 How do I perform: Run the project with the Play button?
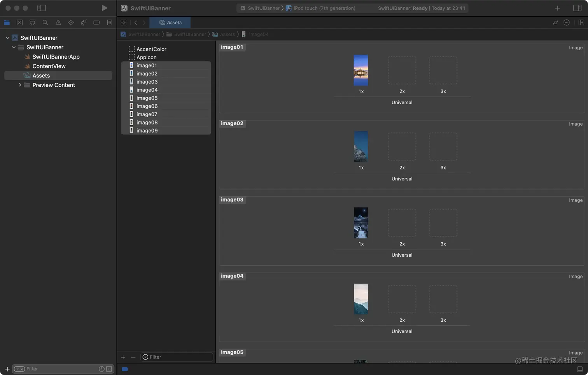click(104, 8)
